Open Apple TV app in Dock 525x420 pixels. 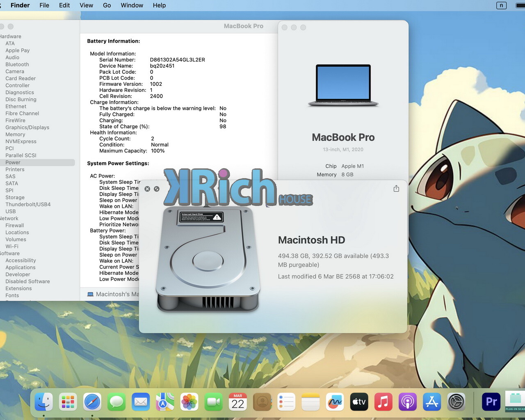(359, 402)
